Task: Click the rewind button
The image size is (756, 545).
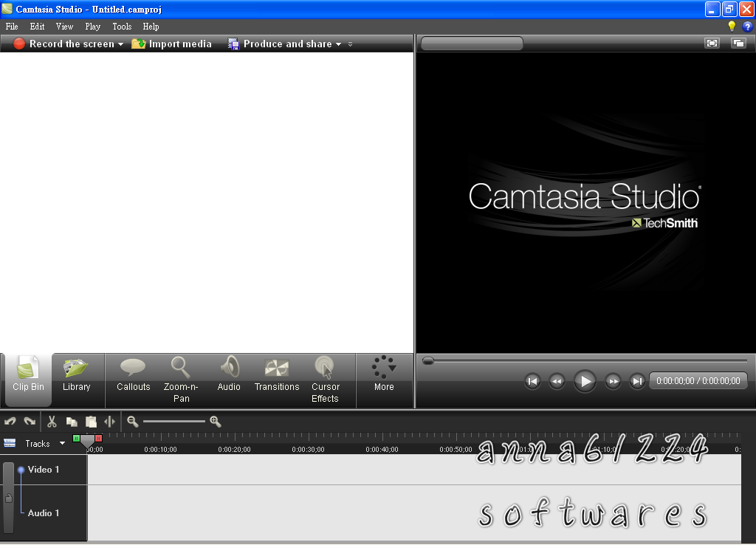Action: pyautogui.click(x=557, y=381)
